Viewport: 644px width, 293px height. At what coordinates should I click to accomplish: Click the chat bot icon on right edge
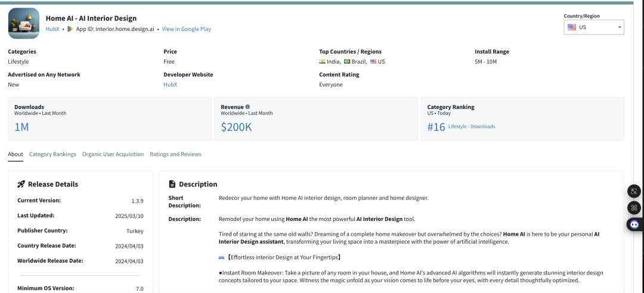coord(634,225)
